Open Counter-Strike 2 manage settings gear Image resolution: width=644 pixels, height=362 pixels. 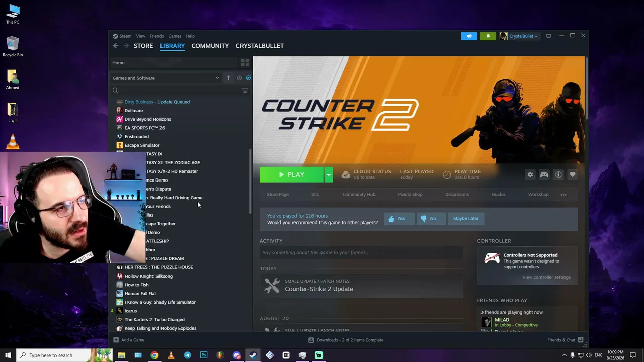pos(530,174)
